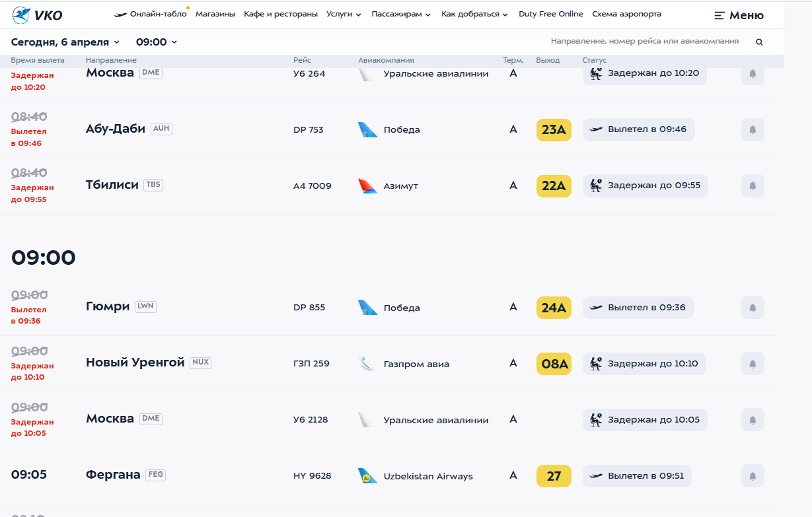The width and height of the screenshot is (812, 517).
Task: Expand the Услуги menu dropdown
Action: tap(344, 15)
